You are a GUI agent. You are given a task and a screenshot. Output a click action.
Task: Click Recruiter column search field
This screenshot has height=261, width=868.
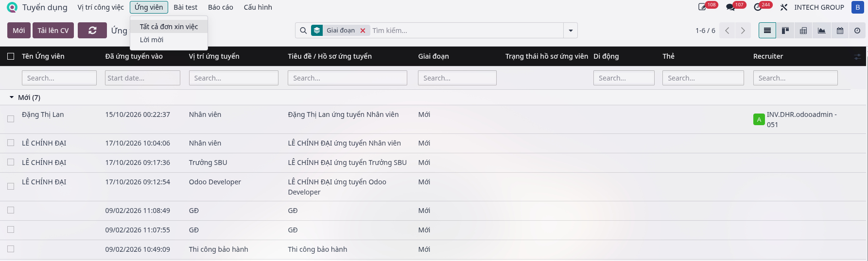[x=796, y=78]
